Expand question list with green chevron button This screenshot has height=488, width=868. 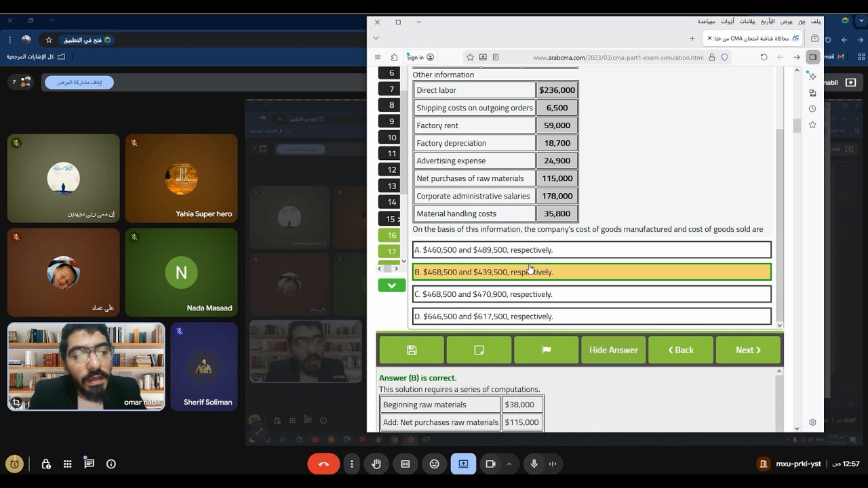pyautogui.click(x=391, y=286)
